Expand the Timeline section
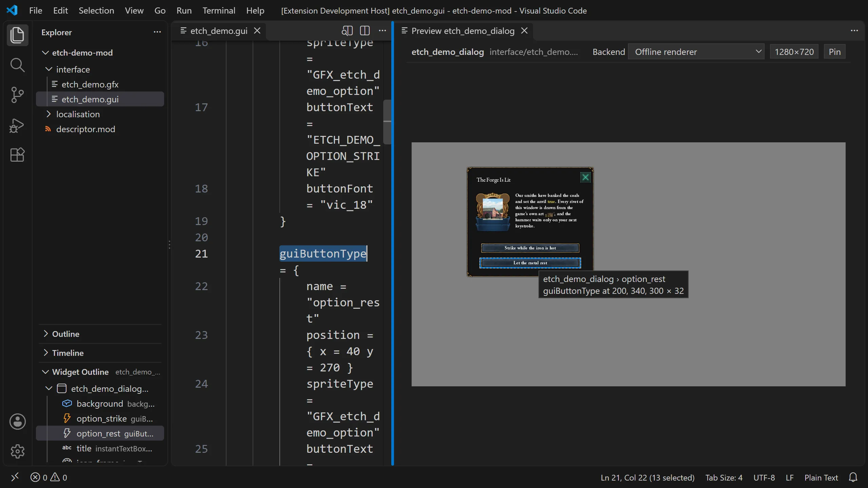The width and height of the screenshot is (868, 488). pos(100,353)
